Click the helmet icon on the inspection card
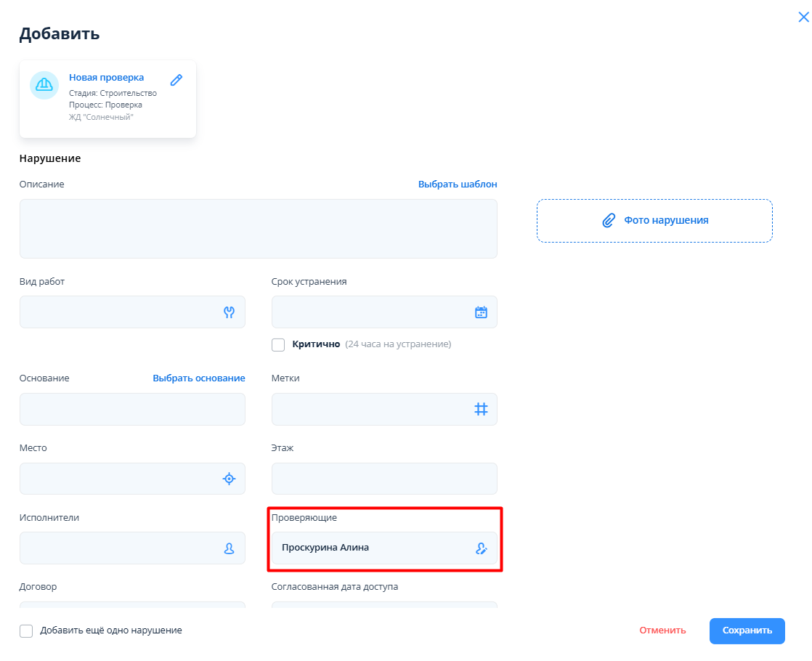 pyautogui.click(x=44, y=85)
